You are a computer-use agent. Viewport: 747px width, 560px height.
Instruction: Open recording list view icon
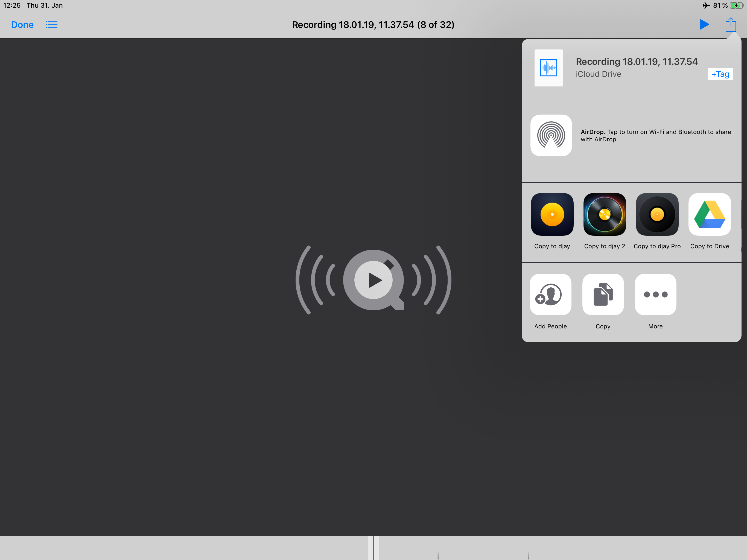(x=52, y=24)
